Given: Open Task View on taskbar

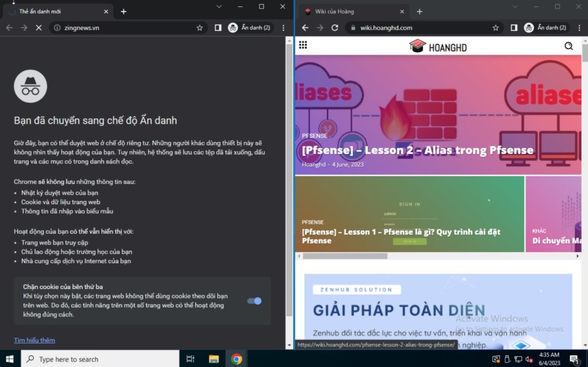Looking at the screenshot, I should [191, 359].
